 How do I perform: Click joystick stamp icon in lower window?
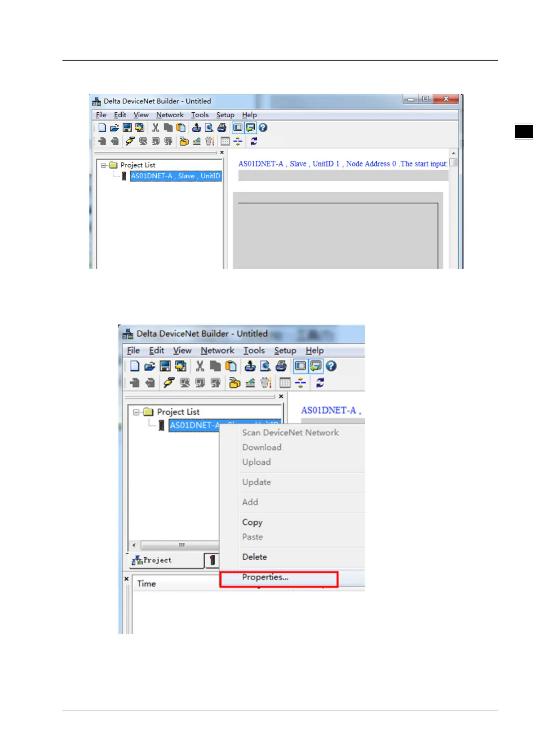250,366
